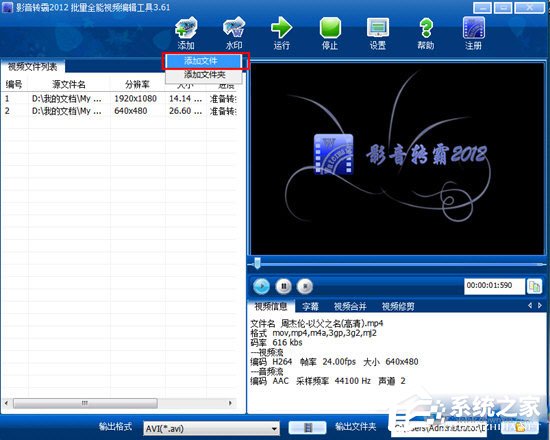550x440 pixels.
Task: Click the right arrow of the info tabs
Action: tap(540, 306)
